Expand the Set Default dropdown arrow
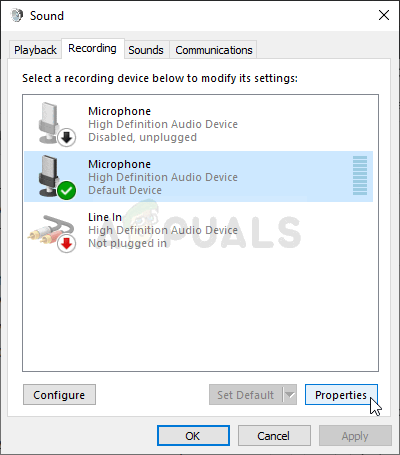The height and width of the screenshot is (455, 400). pos(290,395)
